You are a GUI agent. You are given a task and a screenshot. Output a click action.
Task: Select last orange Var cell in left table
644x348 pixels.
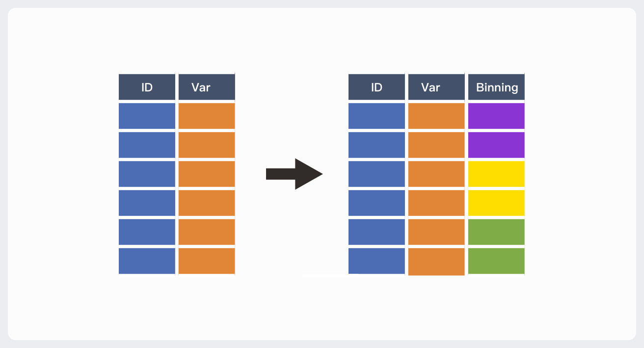coord(207,261)
